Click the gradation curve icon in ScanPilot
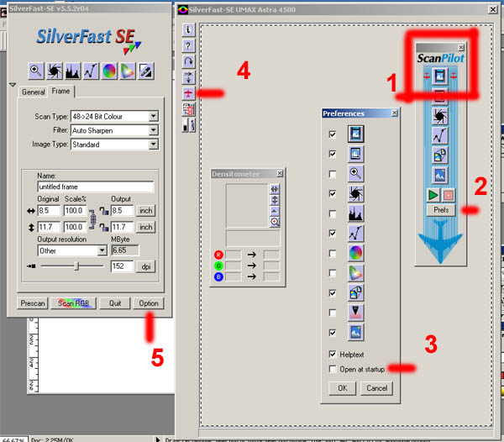The image size is (504, 442). tap(439, 135)
